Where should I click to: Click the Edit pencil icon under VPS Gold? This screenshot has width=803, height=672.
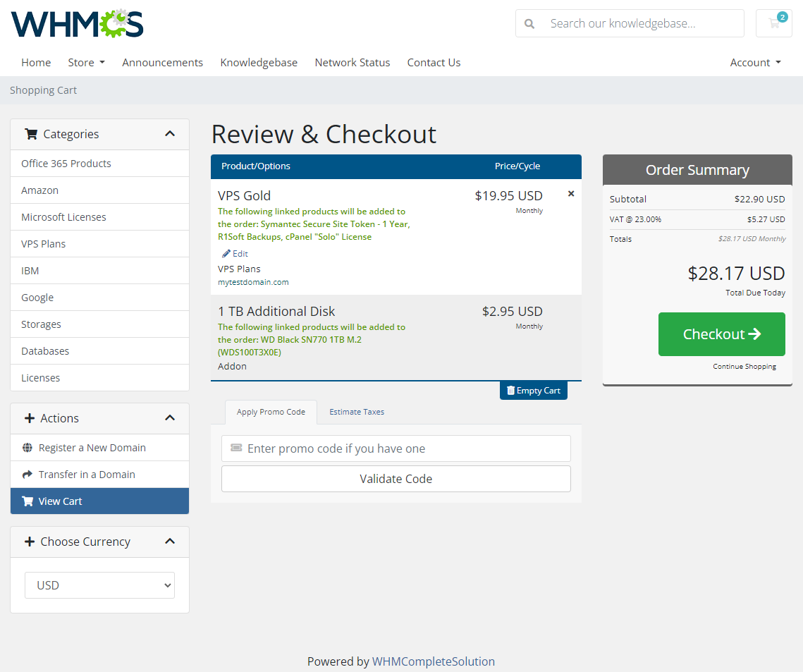227,253
